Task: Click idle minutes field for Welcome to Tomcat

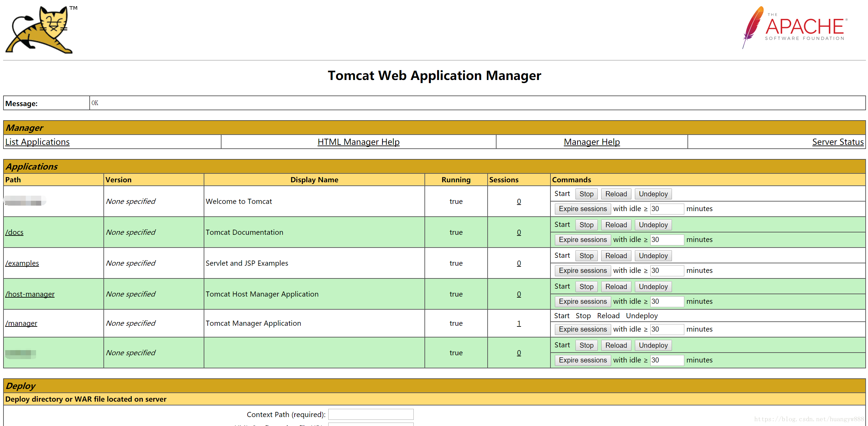Action: click(x=667, y=209)
